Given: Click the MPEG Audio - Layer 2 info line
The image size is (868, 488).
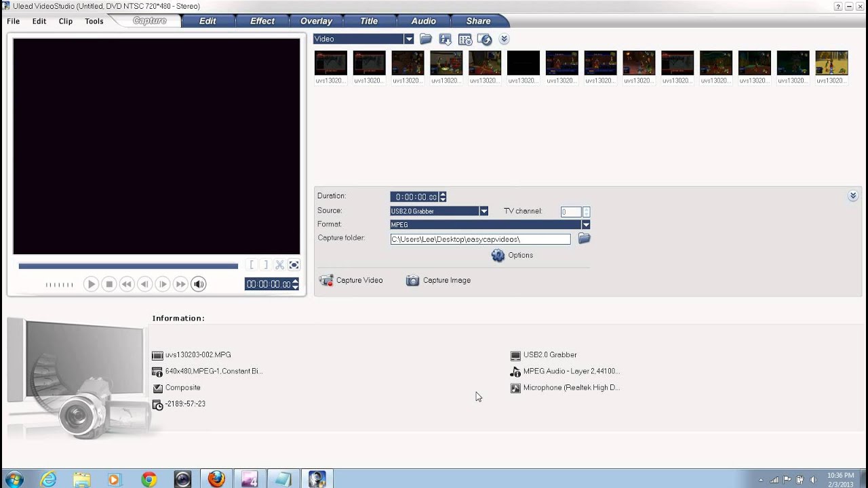Looking at the screenshot, I should pyautogui.click(x=572, y=371).
